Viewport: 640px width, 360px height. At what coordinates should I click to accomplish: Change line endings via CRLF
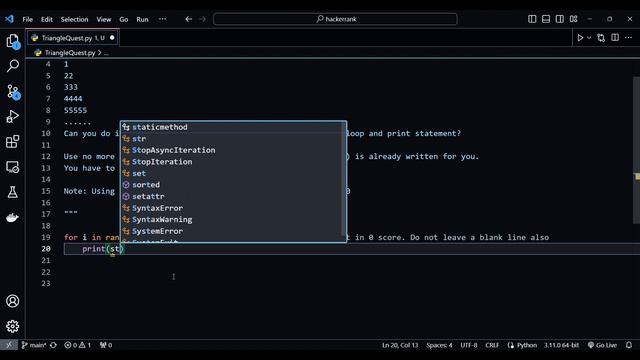click(x=492, y=345)
